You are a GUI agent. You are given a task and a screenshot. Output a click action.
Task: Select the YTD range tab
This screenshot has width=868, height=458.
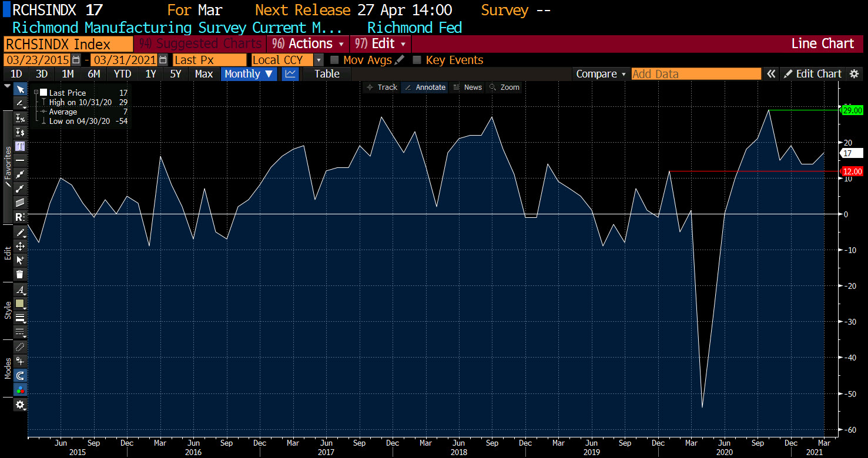(x=123, y=74)
